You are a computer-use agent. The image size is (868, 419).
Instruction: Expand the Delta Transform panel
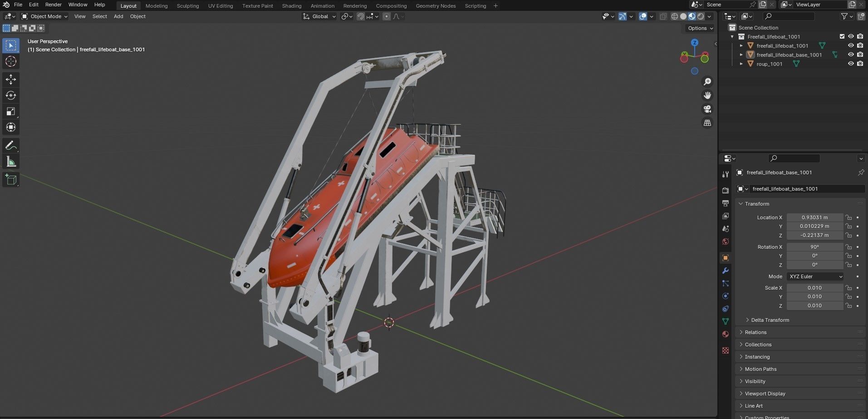770,320
